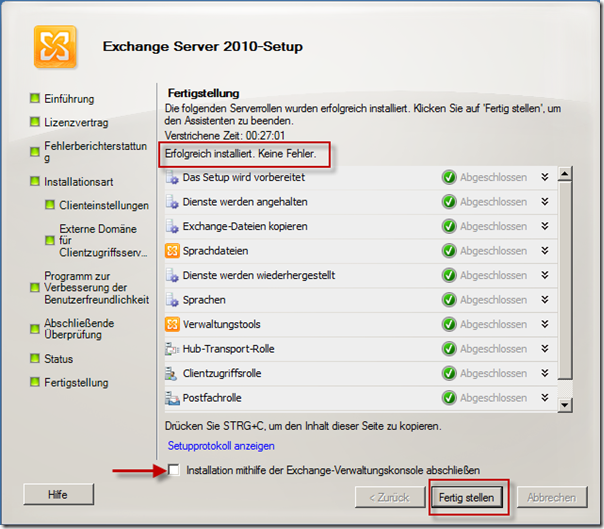Viewport: 604px width, 529px height.
Task: Select the Lizenzvertrag wizard step
Action: tap(76, 123)
